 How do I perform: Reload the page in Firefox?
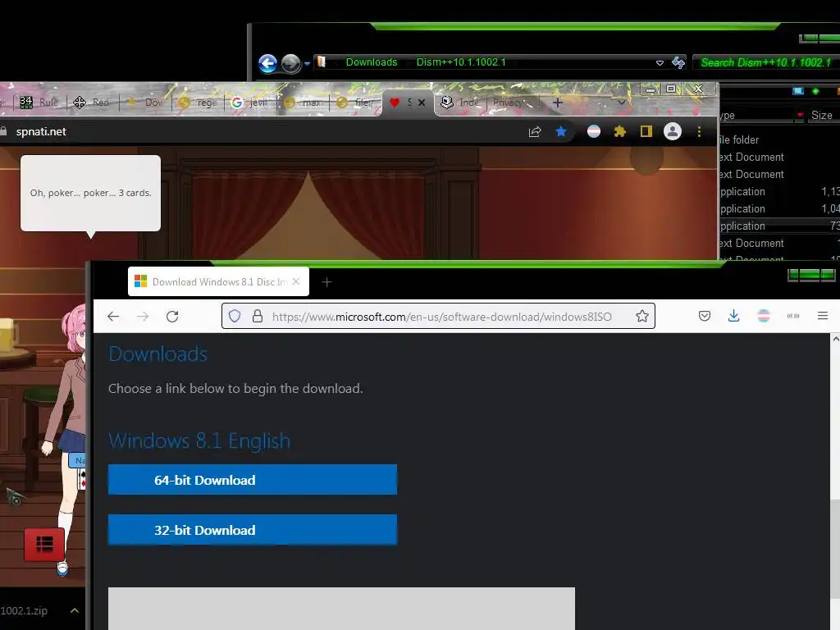pyautogui.click(x=172, y=317)
